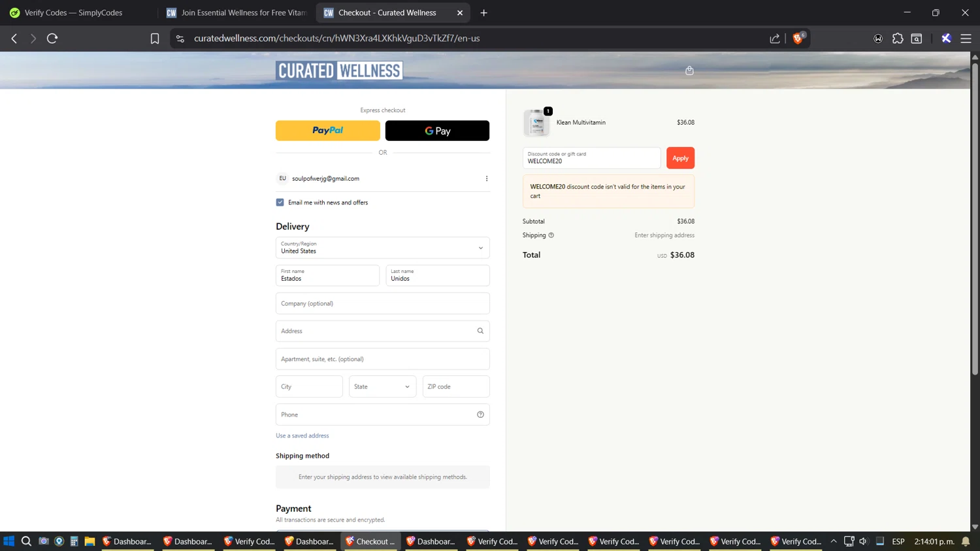Show hidden system tray icons chevron

(834, 541)
